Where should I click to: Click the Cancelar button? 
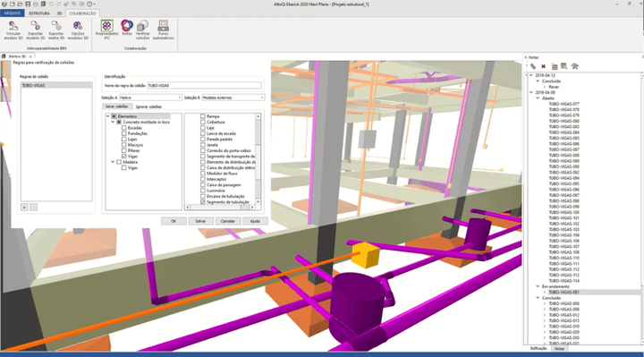227,221
